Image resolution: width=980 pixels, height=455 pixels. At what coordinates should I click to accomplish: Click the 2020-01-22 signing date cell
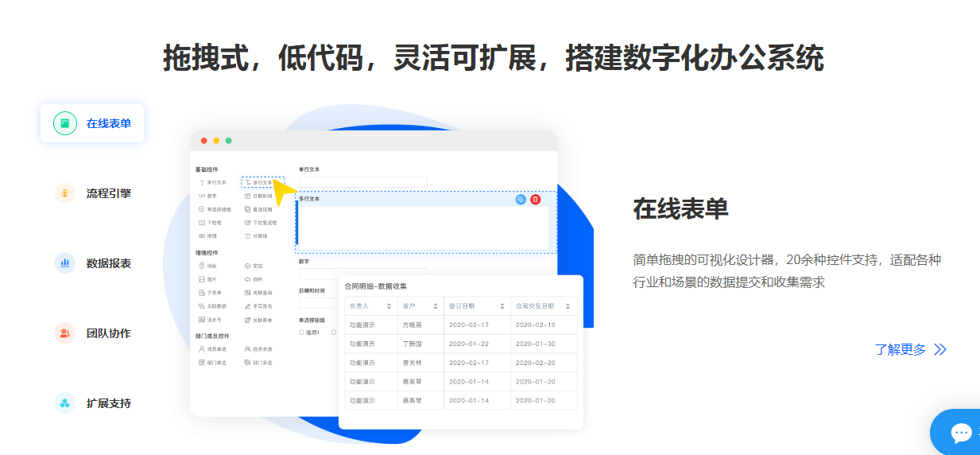coord(476,344)
